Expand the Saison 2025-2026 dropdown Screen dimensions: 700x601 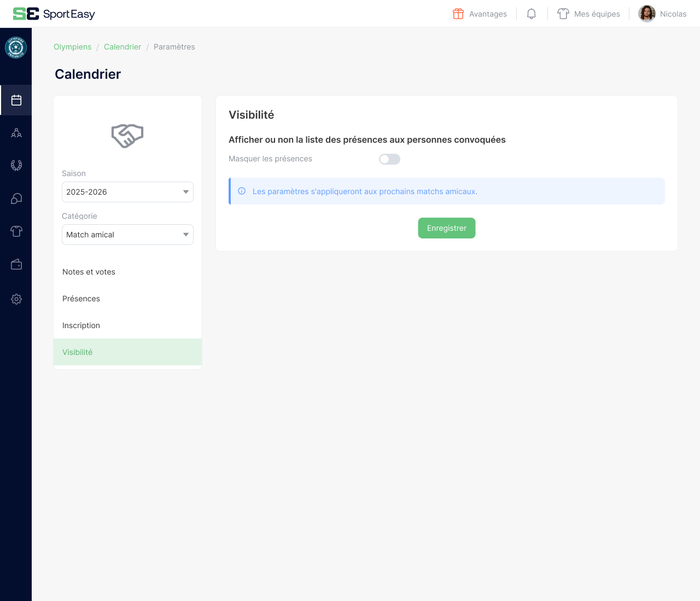click(127, 192)
